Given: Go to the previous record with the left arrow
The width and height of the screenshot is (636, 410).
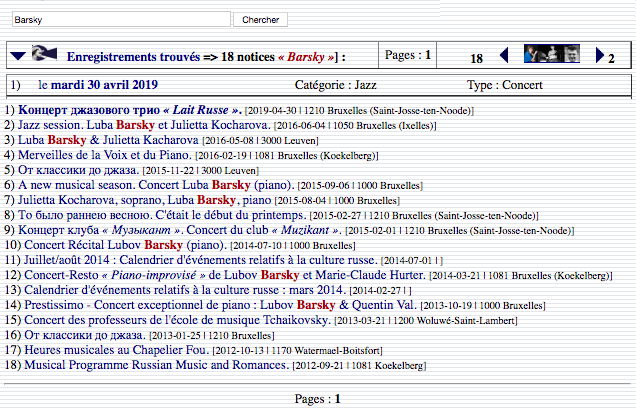Looking at the screenshot, I should click(x=504, y=55).
